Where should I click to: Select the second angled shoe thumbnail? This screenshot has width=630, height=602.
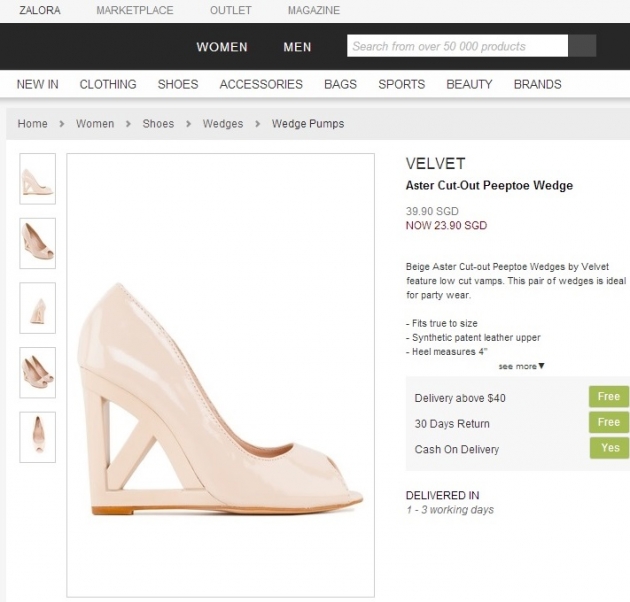(38, 243)
